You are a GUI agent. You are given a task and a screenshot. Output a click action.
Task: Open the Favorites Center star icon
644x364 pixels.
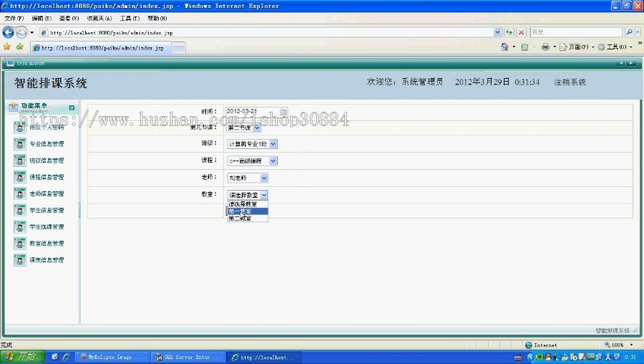7,47
